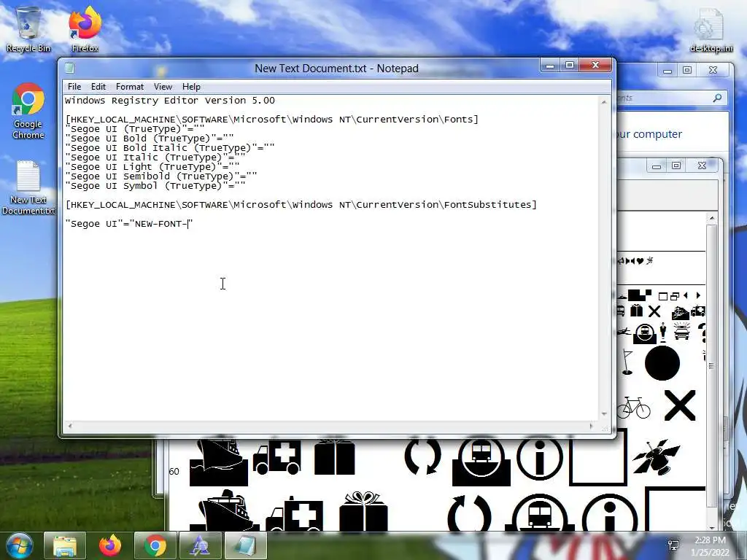The width and height of the screenshot is (747, 560).
Task: Maximize the font preview window behind Notepad
Action: [676, 166]
